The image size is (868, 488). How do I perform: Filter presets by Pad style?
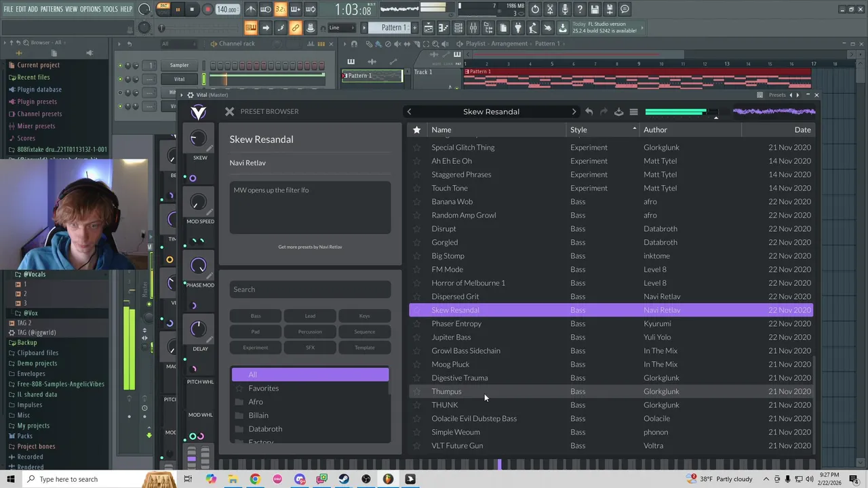[x=256, y=331]
